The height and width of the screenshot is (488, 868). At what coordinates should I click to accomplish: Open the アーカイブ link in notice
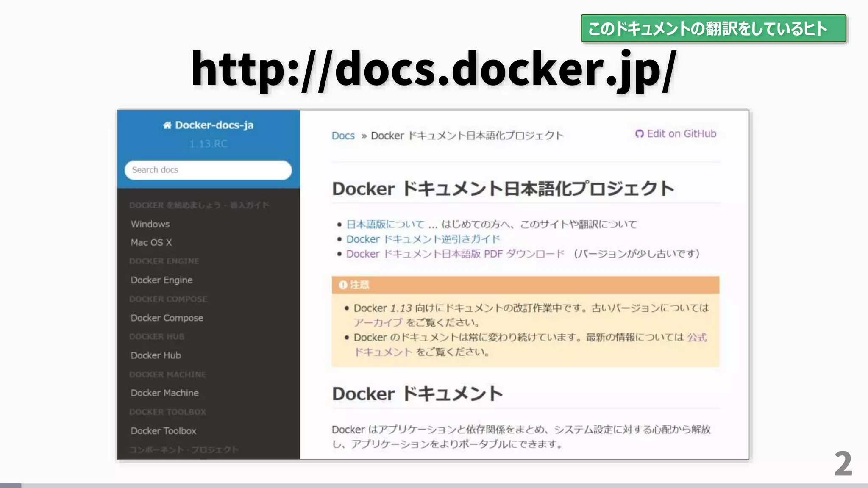click(378, 322)
